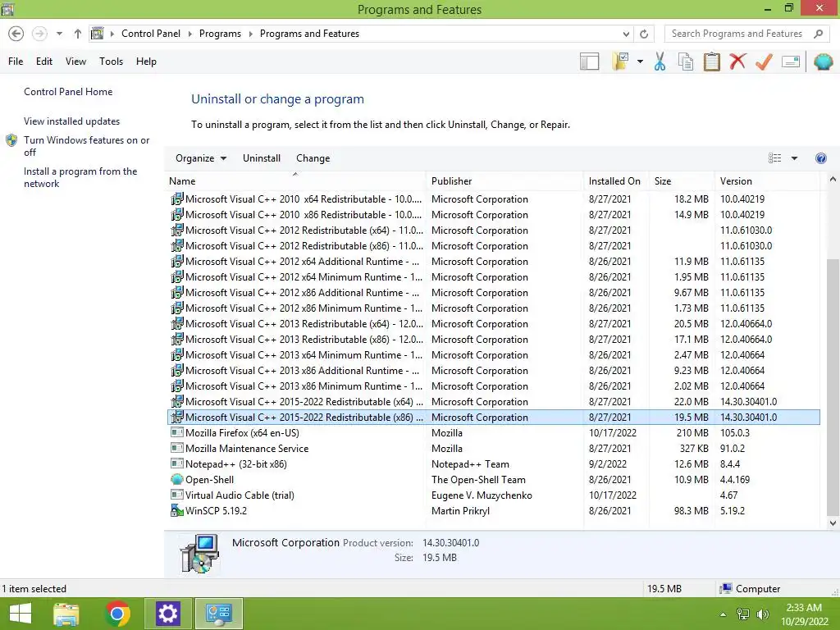Image resolution: width=840 pixels, height=630 pixels.
Task: Open Google Chrome from taskbar
Action: 118,614
